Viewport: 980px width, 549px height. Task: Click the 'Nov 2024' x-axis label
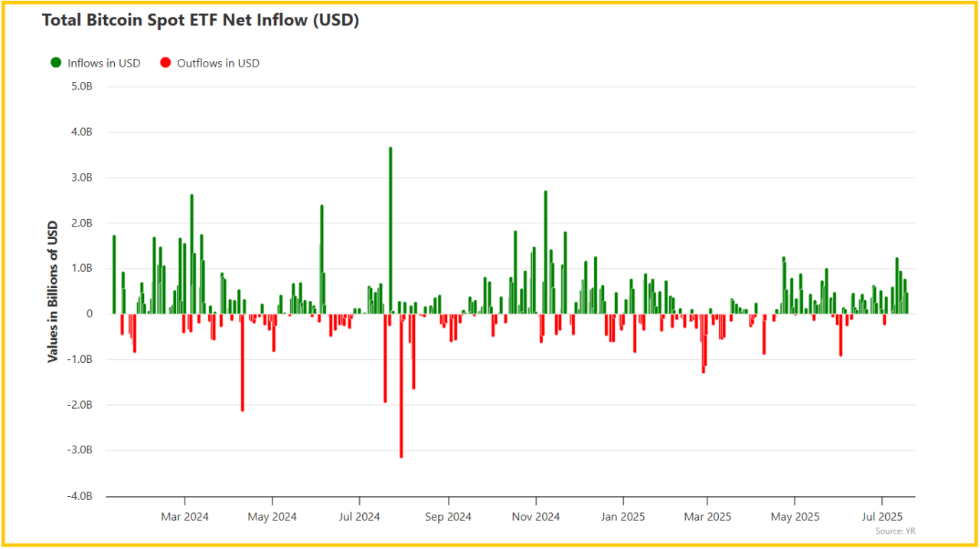click(536, 517)
